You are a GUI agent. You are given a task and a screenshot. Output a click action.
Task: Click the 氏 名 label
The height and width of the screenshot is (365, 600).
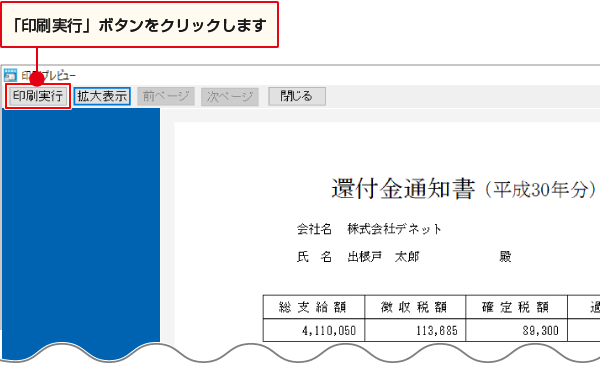click(314, 257)
